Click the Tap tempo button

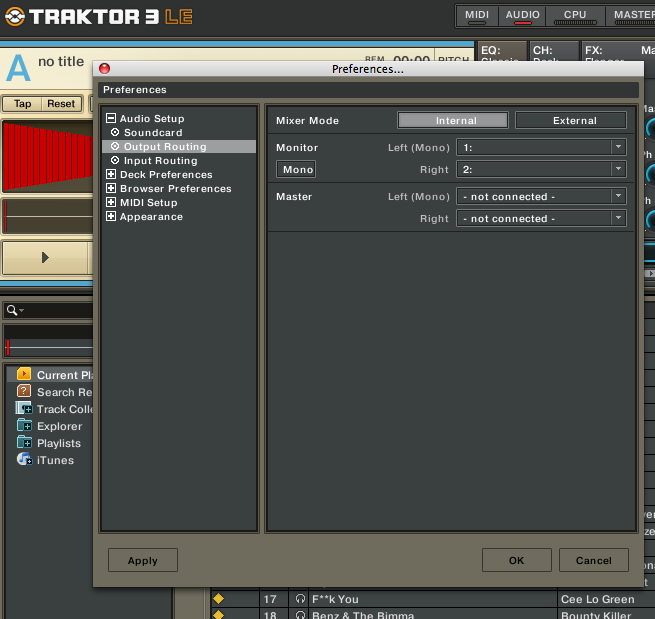pyautogui.click(x=23, y=104)
